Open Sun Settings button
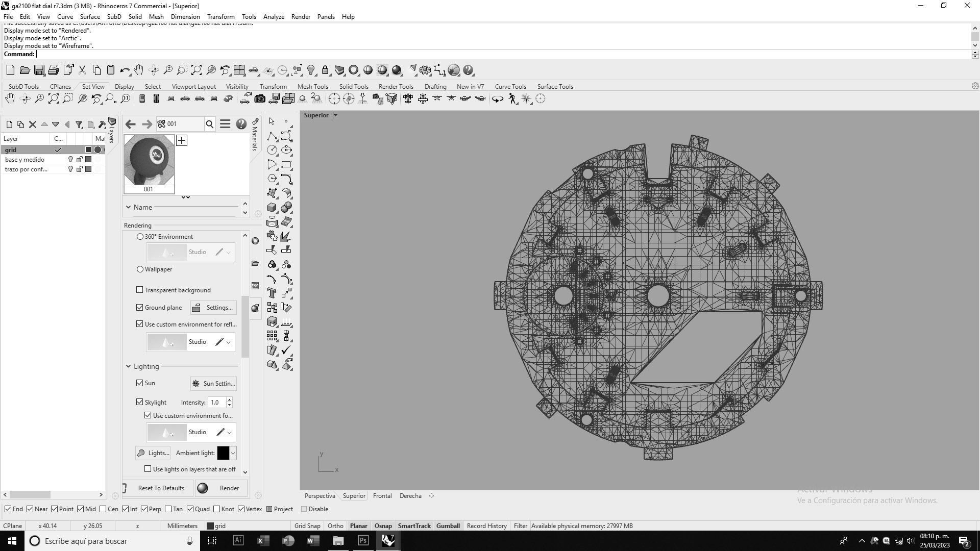 (x=213, y=384)
